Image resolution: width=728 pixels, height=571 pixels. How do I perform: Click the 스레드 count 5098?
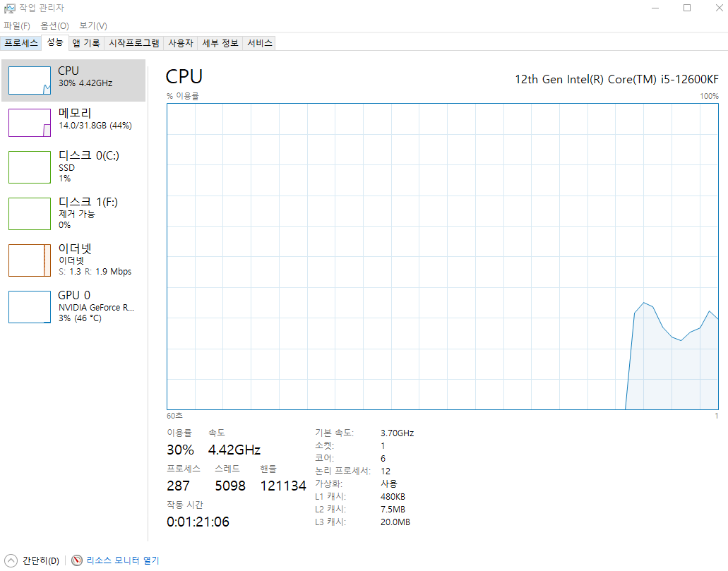(229, 486)
